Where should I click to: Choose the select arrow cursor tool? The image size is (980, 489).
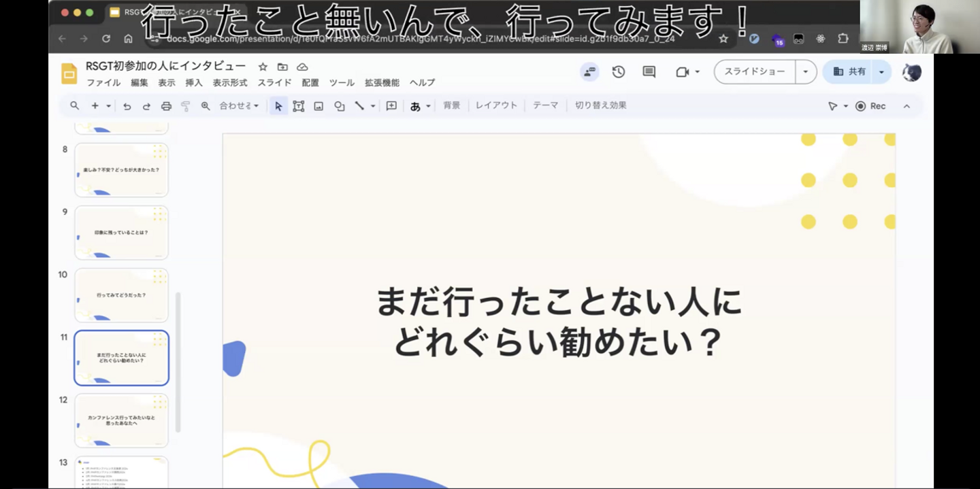pyautogui.click(x=278, y=106)
